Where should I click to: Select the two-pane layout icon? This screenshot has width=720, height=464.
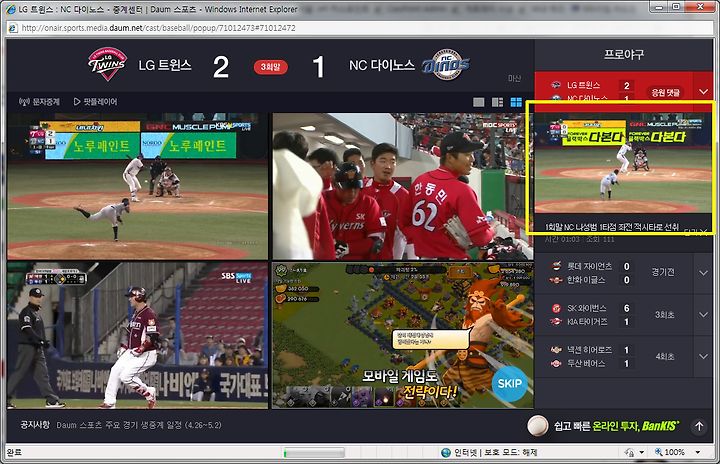pyautogui.click(x=497, y=102)
